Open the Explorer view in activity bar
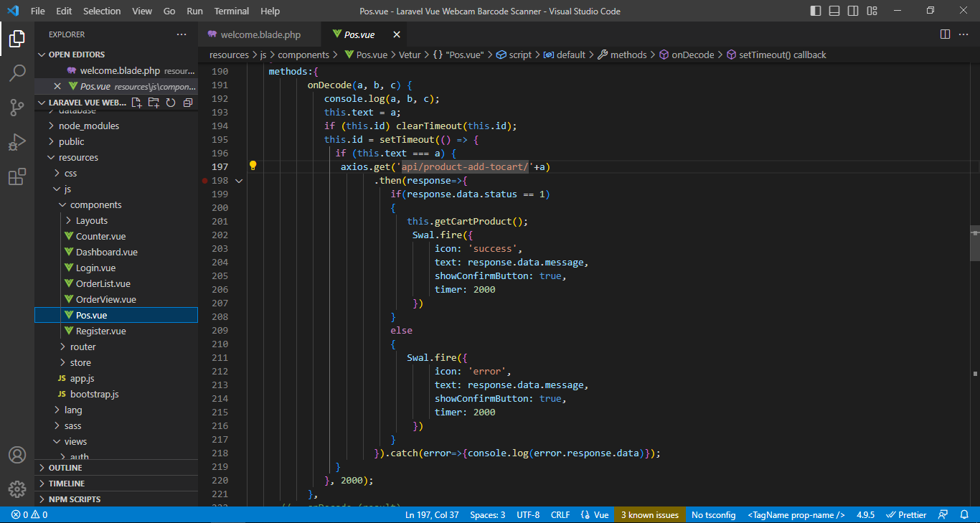Screen dimensions: 980x523 17,39
